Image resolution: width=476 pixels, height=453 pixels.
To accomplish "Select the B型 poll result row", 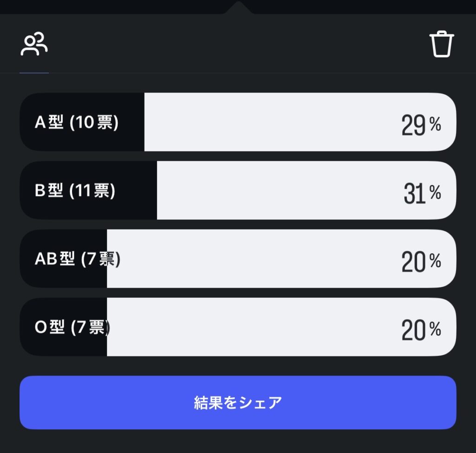I will pos(238,190).
